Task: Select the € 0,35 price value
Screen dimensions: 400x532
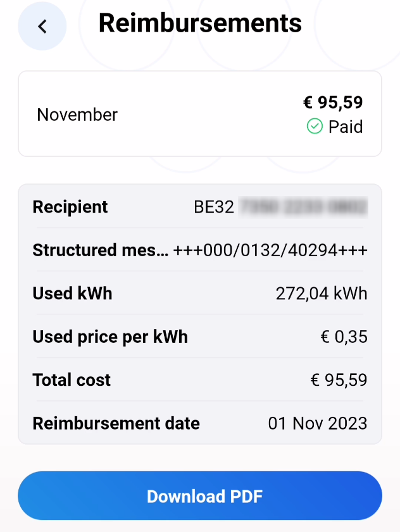Action: coord(344,337)
